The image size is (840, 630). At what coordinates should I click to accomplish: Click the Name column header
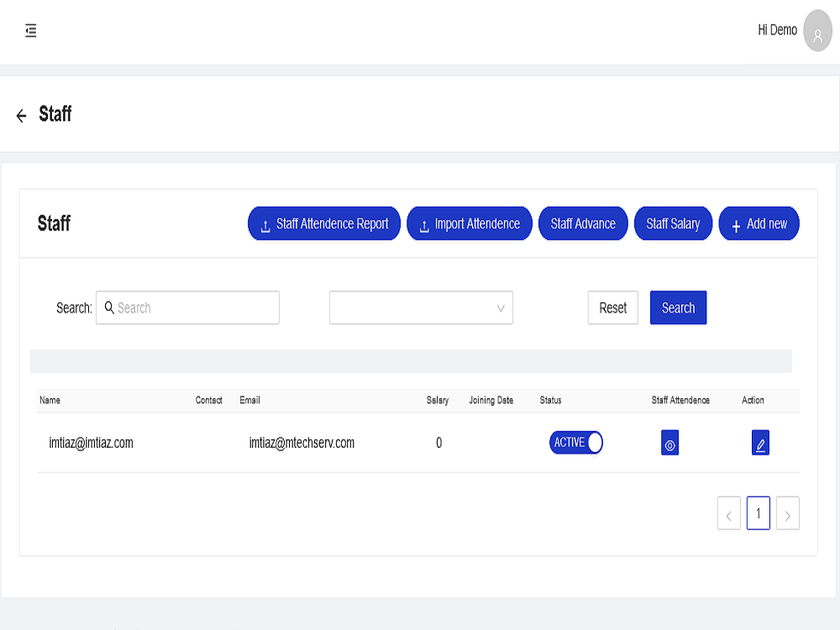click(50, 400)
